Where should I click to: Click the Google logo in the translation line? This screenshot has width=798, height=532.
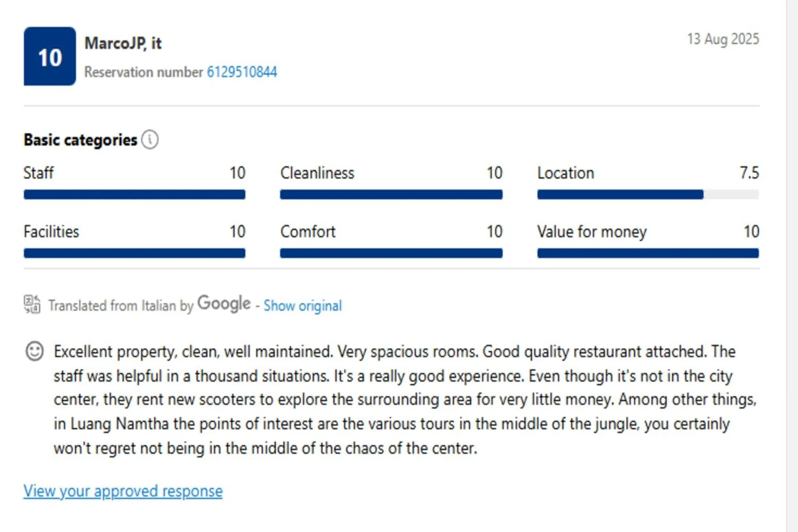click(224, 304)
